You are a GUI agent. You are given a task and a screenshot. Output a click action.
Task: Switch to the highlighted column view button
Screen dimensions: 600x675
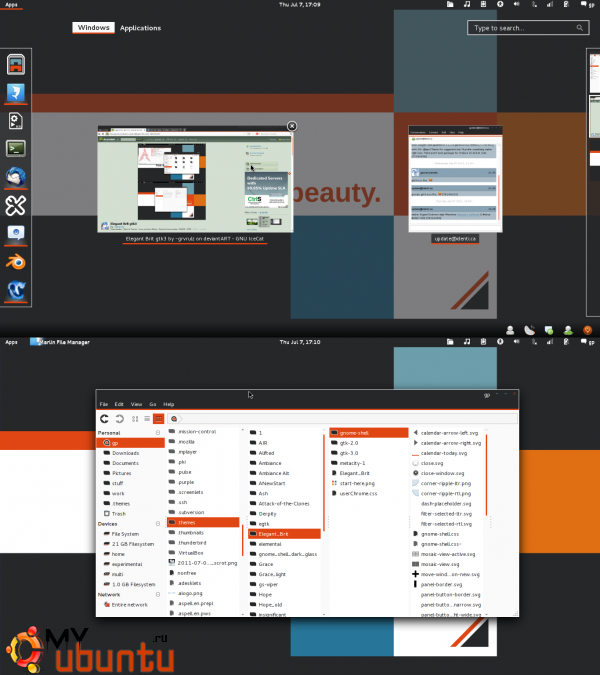(x=158, y=418)
